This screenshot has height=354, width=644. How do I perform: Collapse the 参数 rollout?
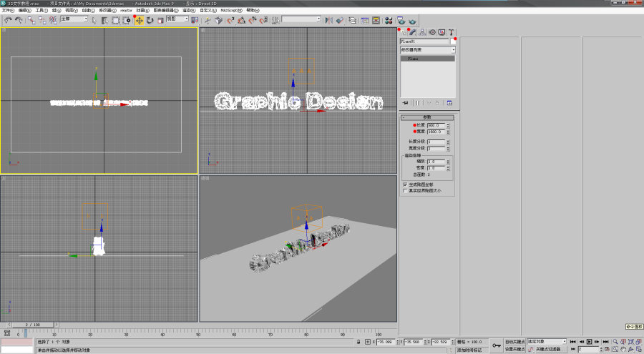click(427, 117)
